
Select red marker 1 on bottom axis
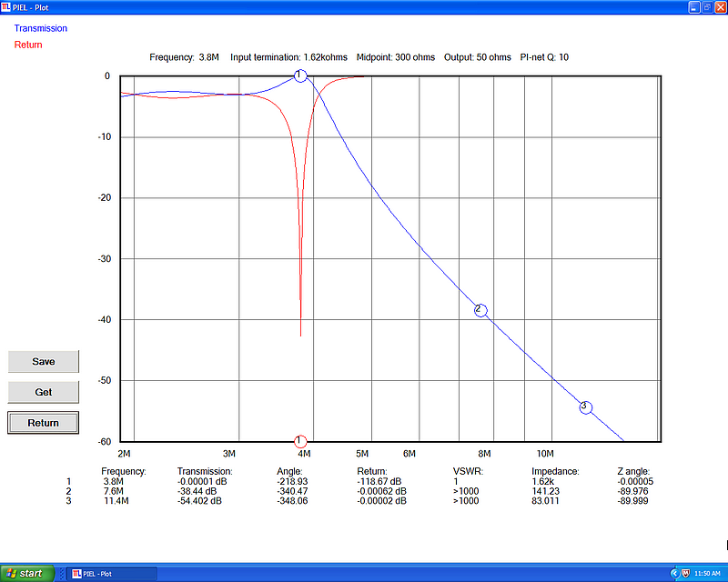[x=300, y=440]
